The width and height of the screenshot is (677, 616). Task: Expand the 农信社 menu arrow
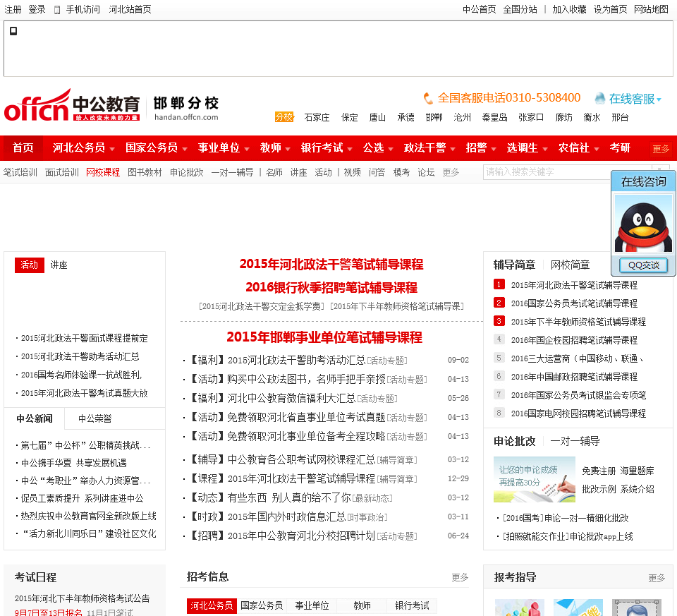tap(597, 149)
